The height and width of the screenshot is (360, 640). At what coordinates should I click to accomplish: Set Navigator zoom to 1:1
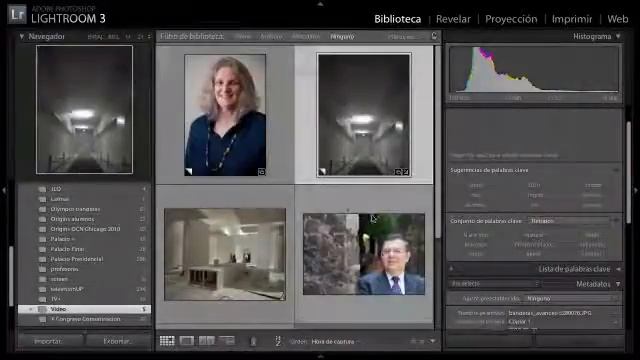point(128,37)
